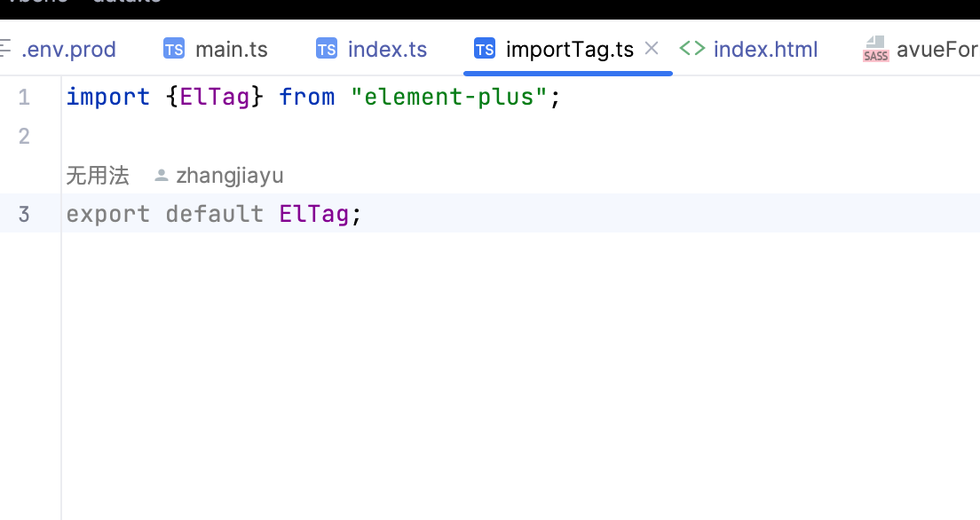Screen dimensions: 980x520
Task: Click line number 2 in the gutter
Action: tap(24, 137)
